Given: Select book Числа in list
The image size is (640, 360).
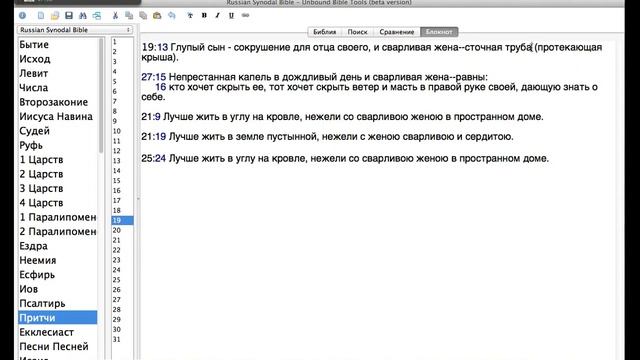Looking at the screenshot, I should [58, 88].
